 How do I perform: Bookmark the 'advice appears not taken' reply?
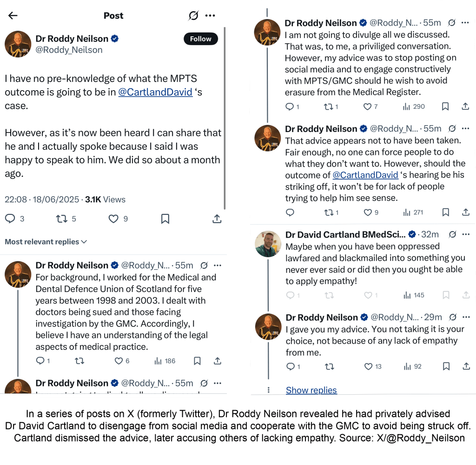tap(445, 213)
